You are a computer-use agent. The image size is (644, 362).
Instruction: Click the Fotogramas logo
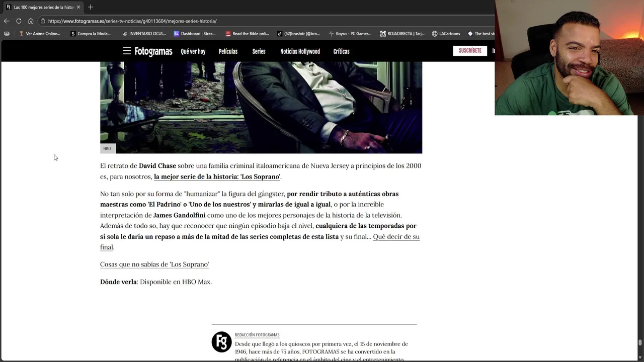(x=153, y=51)
